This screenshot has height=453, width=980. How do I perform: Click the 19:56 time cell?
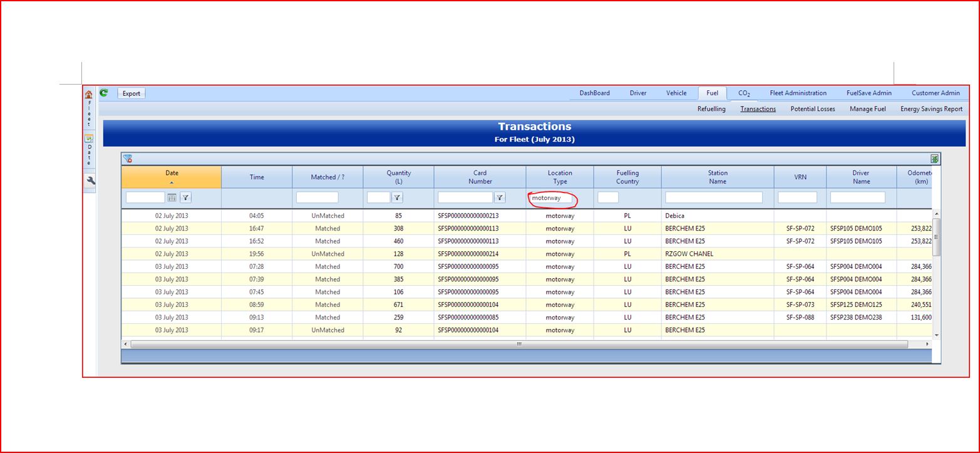(x=257, y=254)
